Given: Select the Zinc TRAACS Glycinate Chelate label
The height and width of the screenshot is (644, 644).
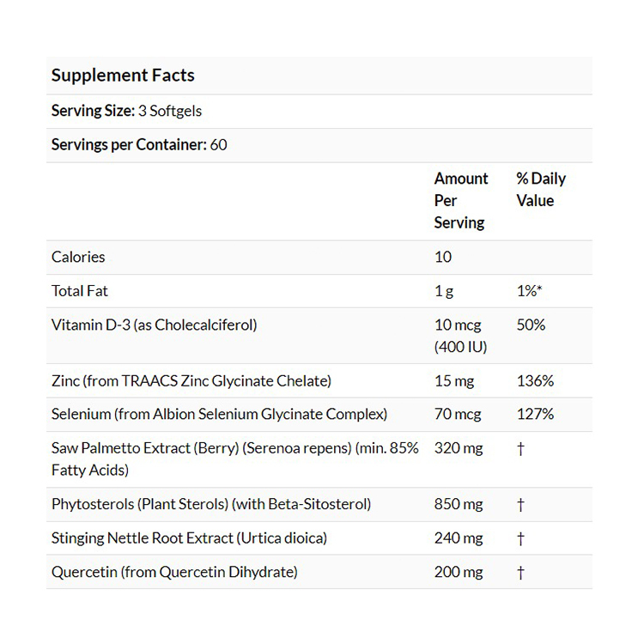Looking at the screenshot, I should point(191,380).
